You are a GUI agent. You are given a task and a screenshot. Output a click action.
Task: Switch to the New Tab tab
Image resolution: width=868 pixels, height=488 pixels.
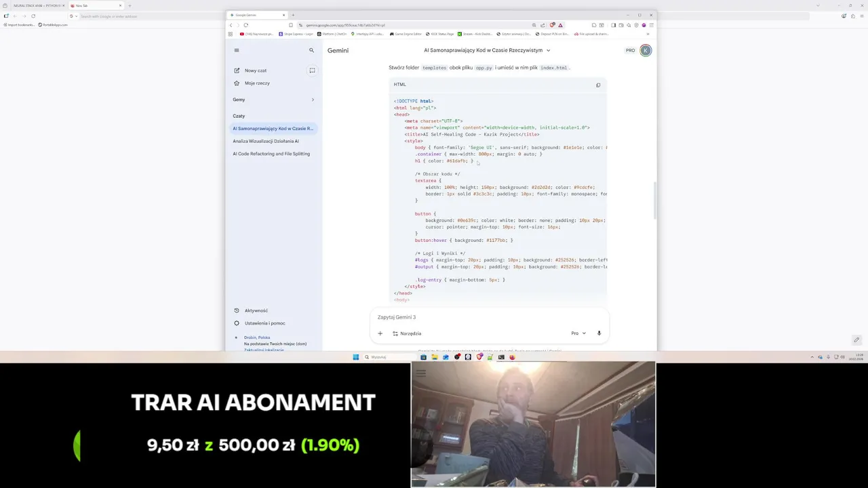(95, 5)
